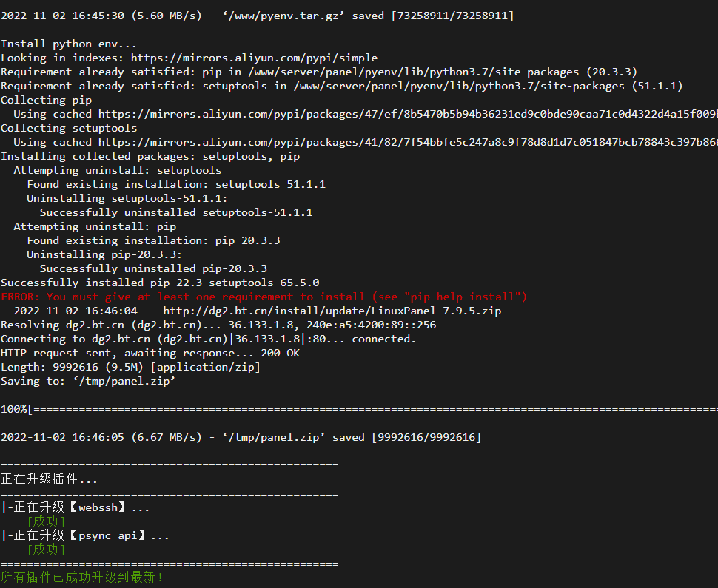
Task: Click the green success text under webssh
Action: (x=46, y=521)
